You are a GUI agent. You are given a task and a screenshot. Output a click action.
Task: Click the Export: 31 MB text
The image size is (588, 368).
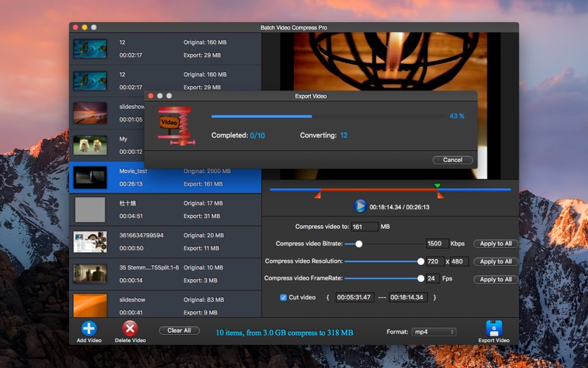coord(201,216)
